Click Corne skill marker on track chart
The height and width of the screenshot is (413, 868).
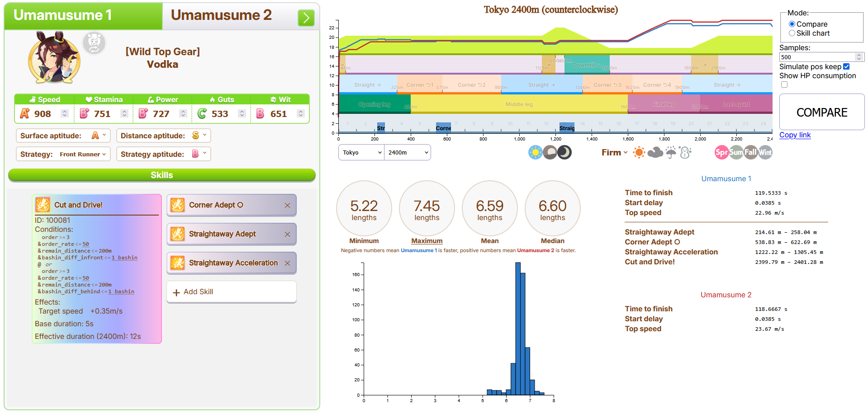pos(443,127)
